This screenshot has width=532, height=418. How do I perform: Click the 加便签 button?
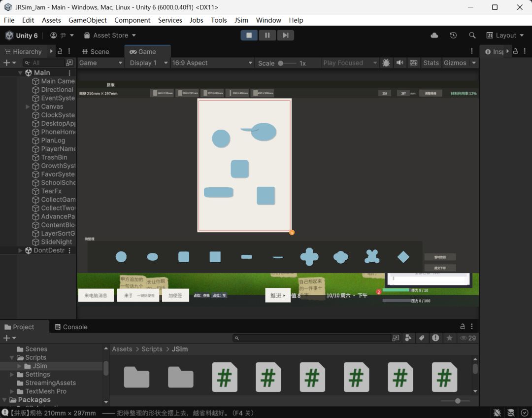(175, 295)
